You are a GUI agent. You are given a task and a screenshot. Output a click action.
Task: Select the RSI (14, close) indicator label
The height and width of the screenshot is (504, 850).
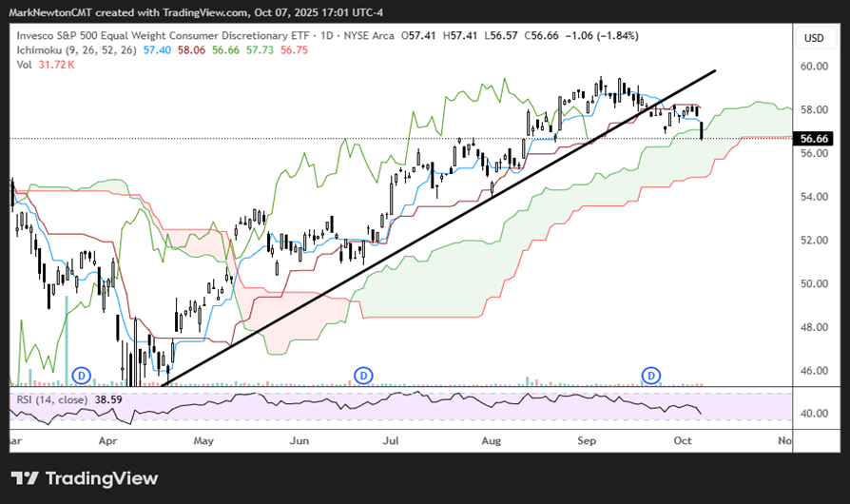(51, 400)
